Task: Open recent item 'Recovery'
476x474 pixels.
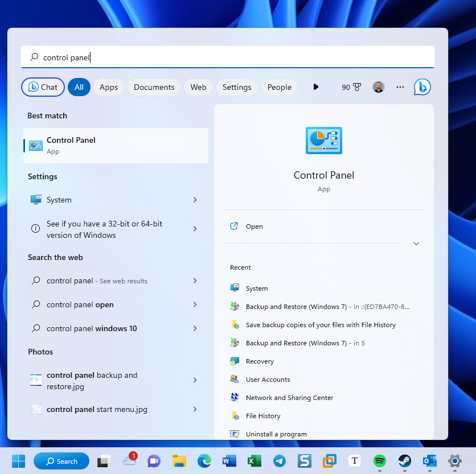Action: click(260, 361)
